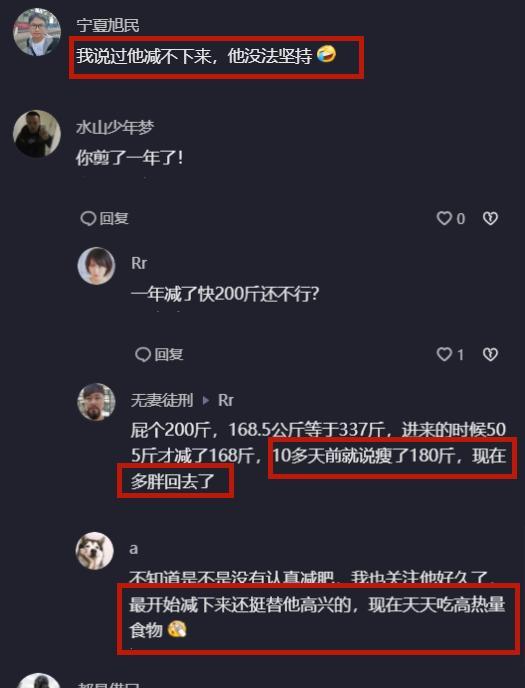The image size is (525, 688).
Task: Open username 宁夏旭民
Action: pos(108,25)
